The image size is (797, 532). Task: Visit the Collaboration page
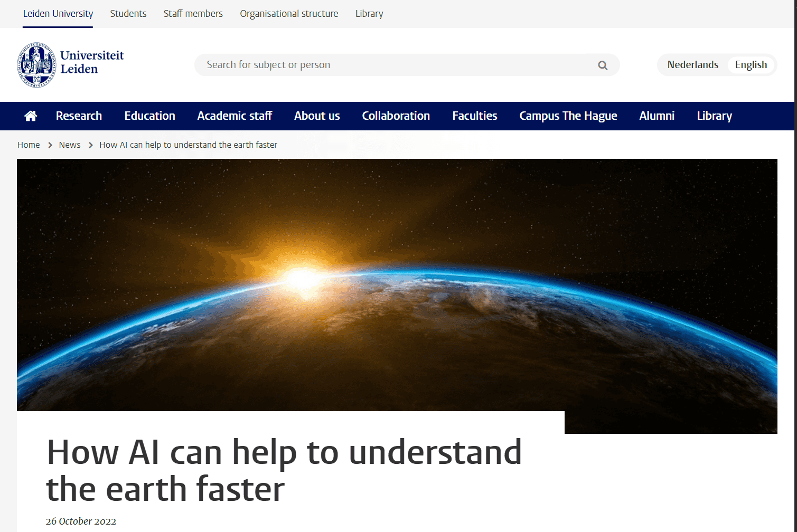[396, 116]
